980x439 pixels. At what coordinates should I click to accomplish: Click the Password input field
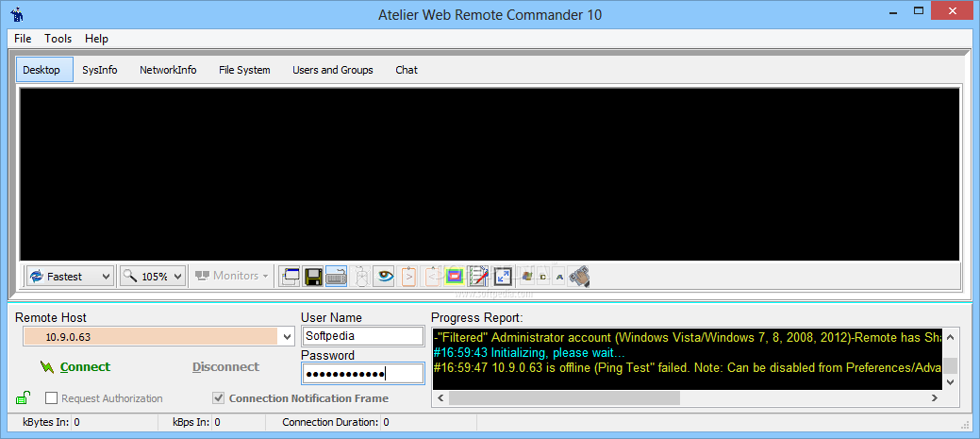[362, 374]
